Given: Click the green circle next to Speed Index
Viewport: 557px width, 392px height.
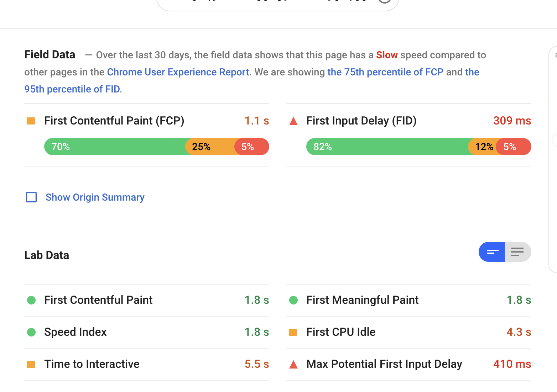Looking at the screenshot, I should pos(31,332).
